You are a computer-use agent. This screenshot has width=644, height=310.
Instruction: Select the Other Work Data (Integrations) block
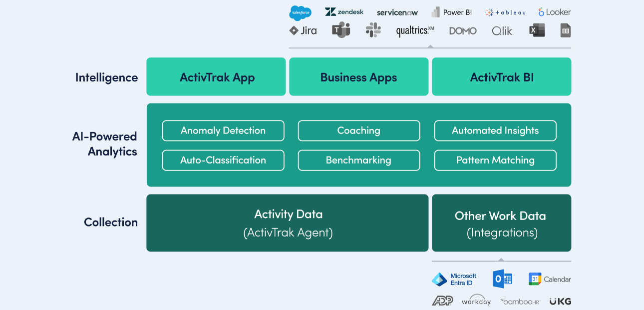pyautogui.click(x=501, y=223)
